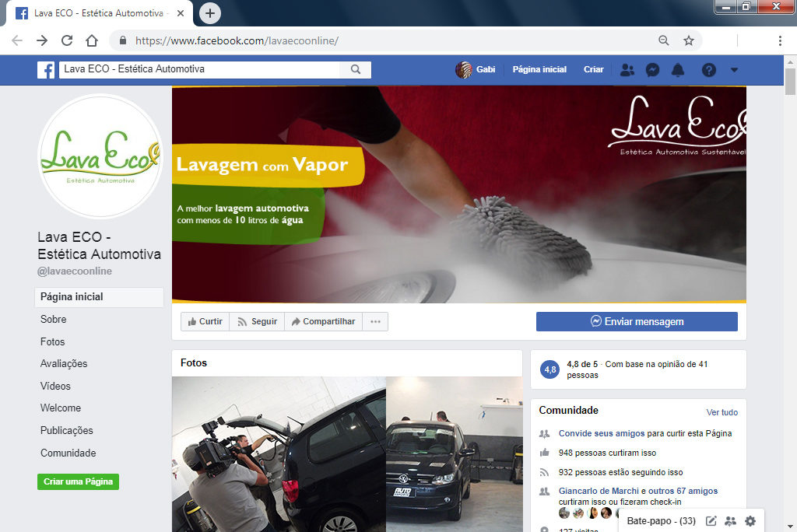This screenshot has height=532, width=797.
Task: Click Enviar mensagem button
Action: (x=637, y=322)
